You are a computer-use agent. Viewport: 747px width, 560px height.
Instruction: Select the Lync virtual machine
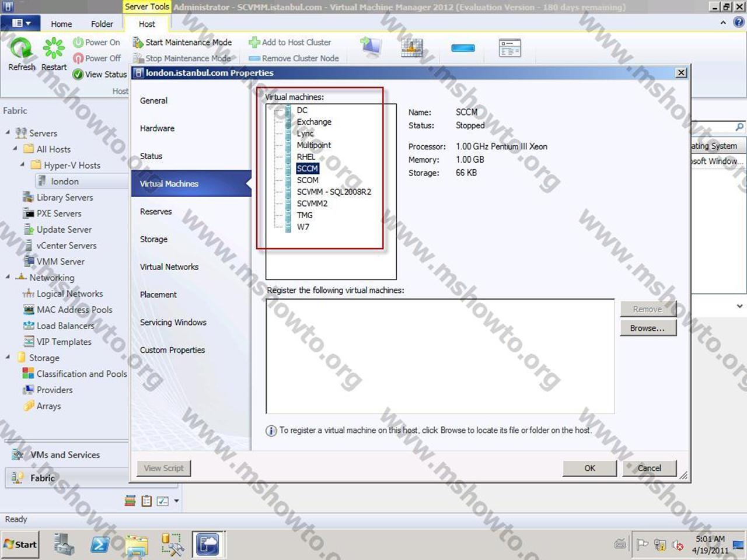coord(305,134)
